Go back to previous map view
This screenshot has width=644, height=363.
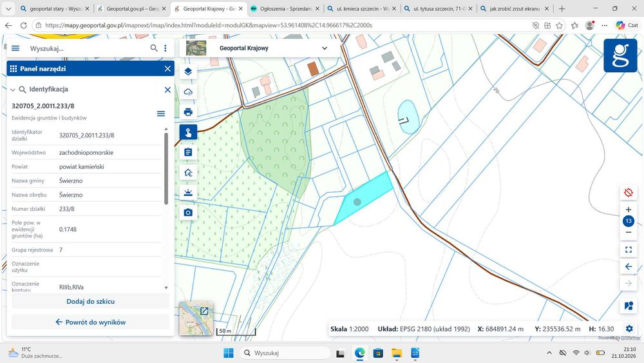point(628,266)
